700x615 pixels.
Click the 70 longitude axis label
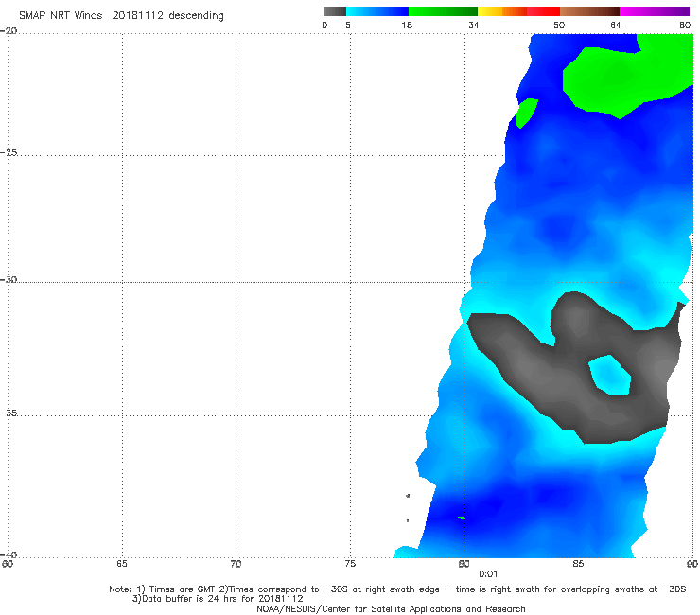point(236,564)
